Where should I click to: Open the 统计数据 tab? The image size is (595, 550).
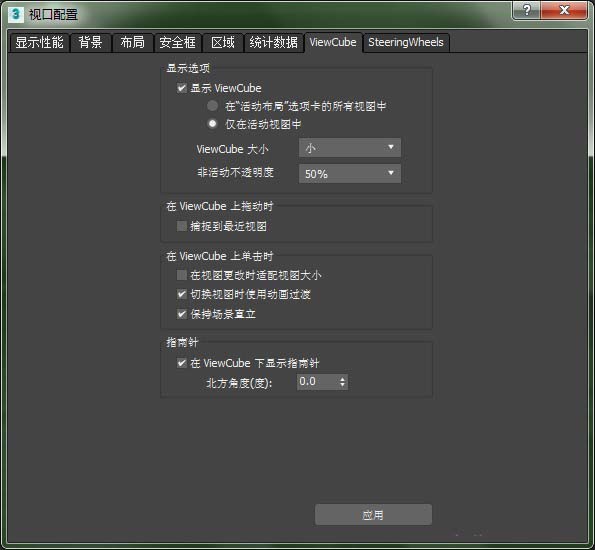pos(273,42)
